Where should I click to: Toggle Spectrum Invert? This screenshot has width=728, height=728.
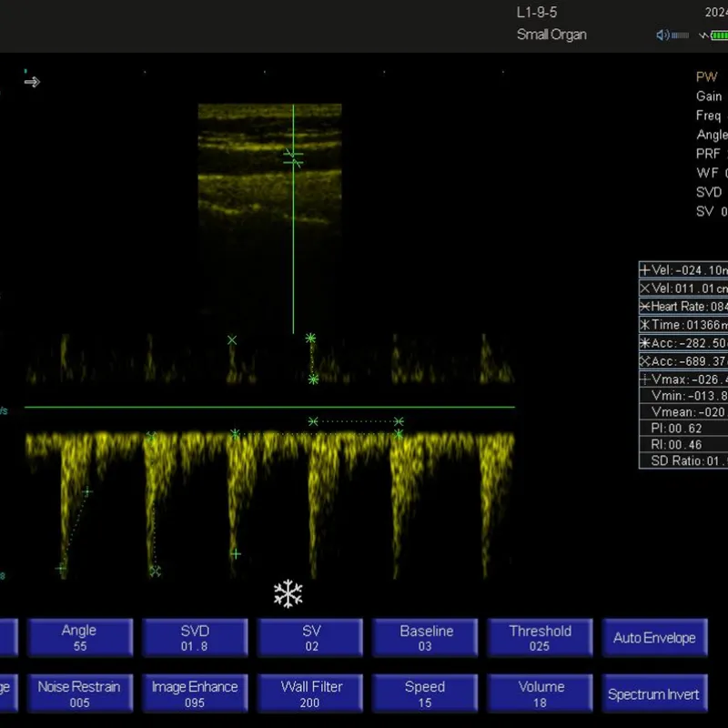[x=655, y=693]
